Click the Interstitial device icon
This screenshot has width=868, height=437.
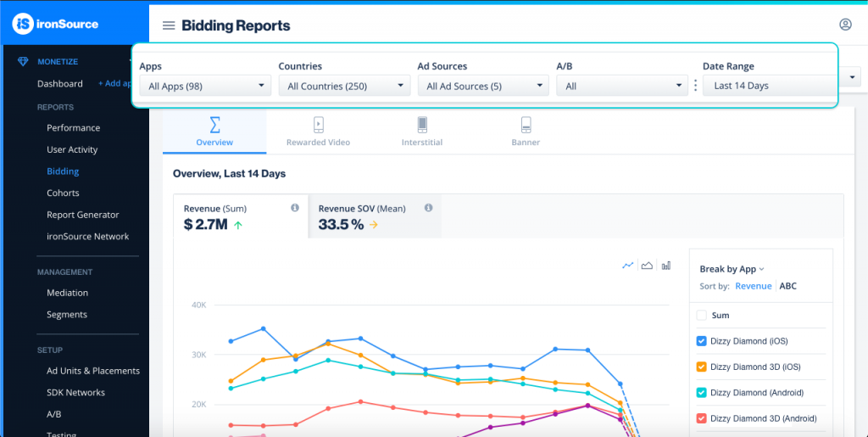click(x=422, y=125)
